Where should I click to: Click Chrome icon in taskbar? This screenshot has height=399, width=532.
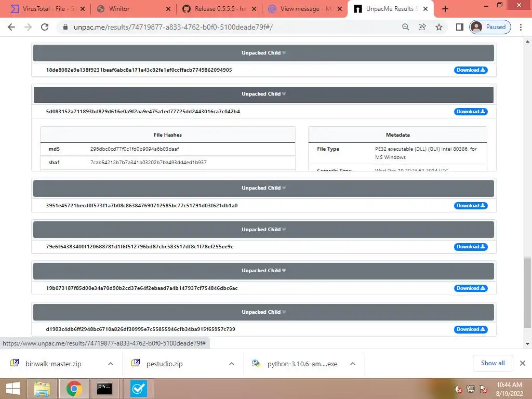(74, 389)
